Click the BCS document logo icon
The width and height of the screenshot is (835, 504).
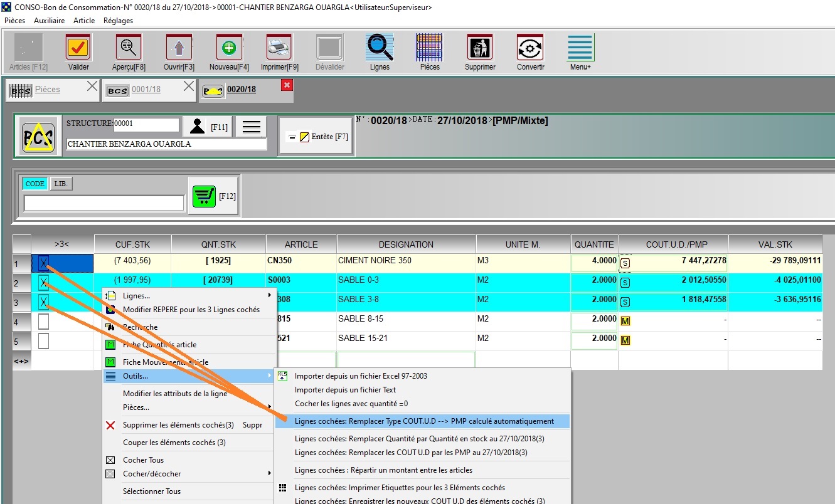click(38, 135)
